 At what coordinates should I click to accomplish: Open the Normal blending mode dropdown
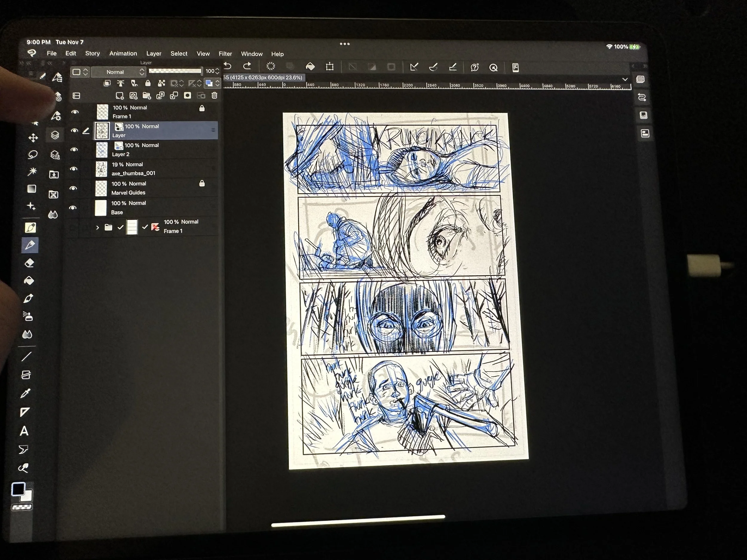pos(119,72)
